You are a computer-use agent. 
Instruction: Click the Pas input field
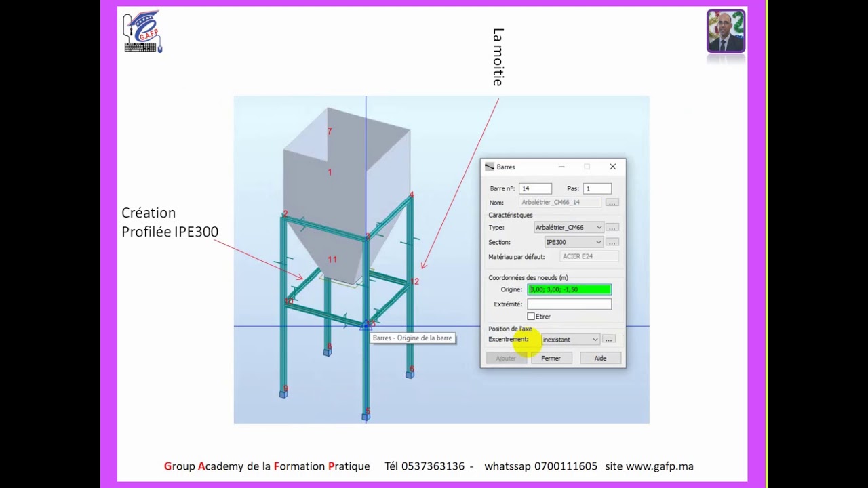(597, 188)
